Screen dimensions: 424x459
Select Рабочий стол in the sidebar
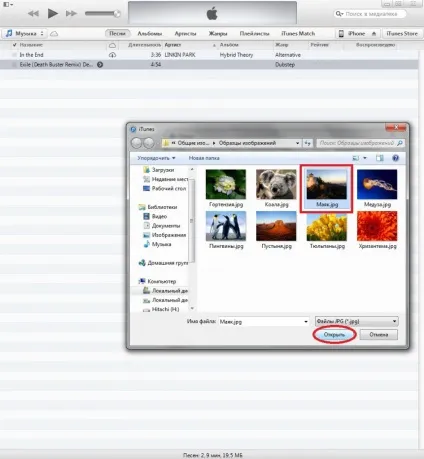point(165,188)
